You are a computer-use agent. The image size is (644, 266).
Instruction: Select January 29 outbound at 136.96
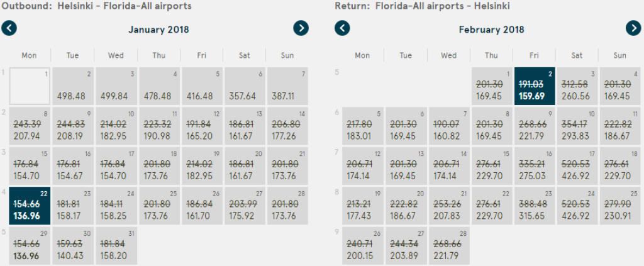(x=30, y=248)
